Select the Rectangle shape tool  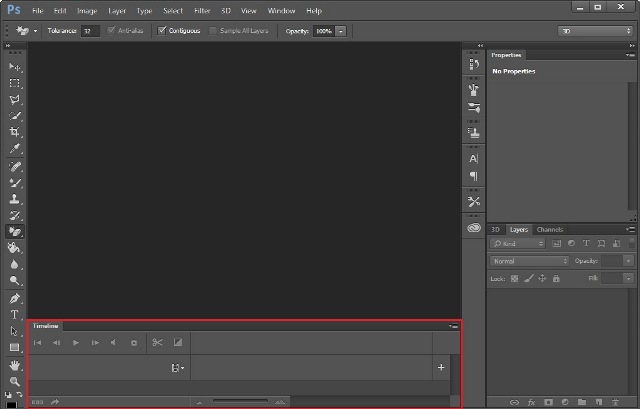point(15,347)
